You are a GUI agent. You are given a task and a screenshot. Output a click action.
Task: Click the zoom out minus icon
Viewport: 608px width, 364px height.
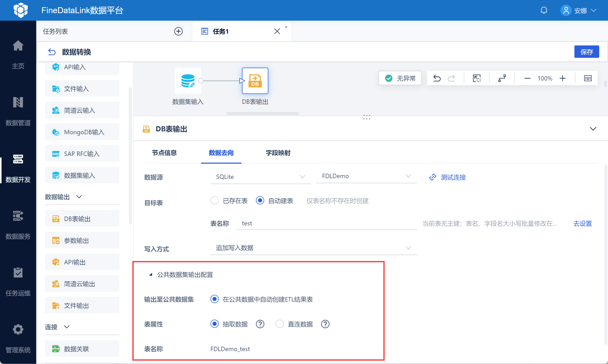pos(527,78)
